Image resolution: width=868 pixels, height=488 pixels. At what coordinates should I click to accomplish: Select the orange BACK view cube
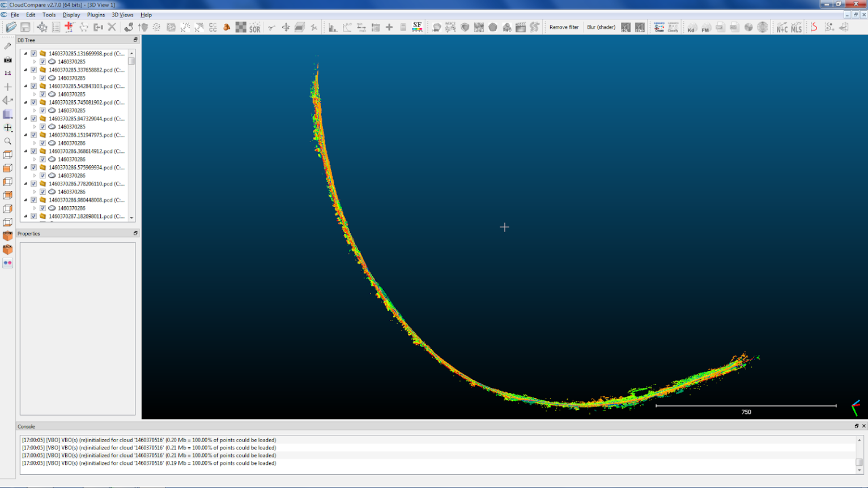click(x=8, y=249)
